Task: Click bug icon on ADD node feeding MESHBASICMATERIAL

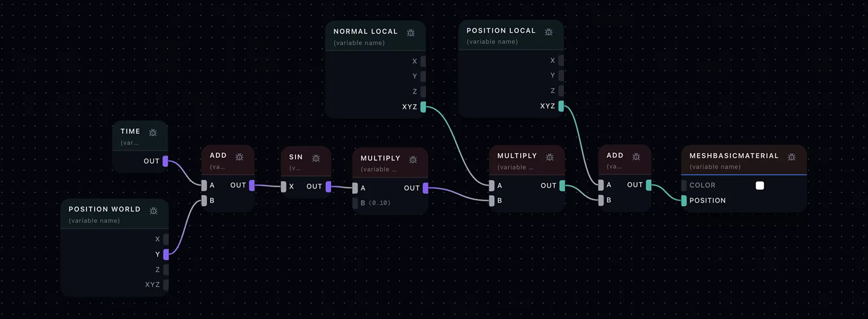Action: point(636,156)
